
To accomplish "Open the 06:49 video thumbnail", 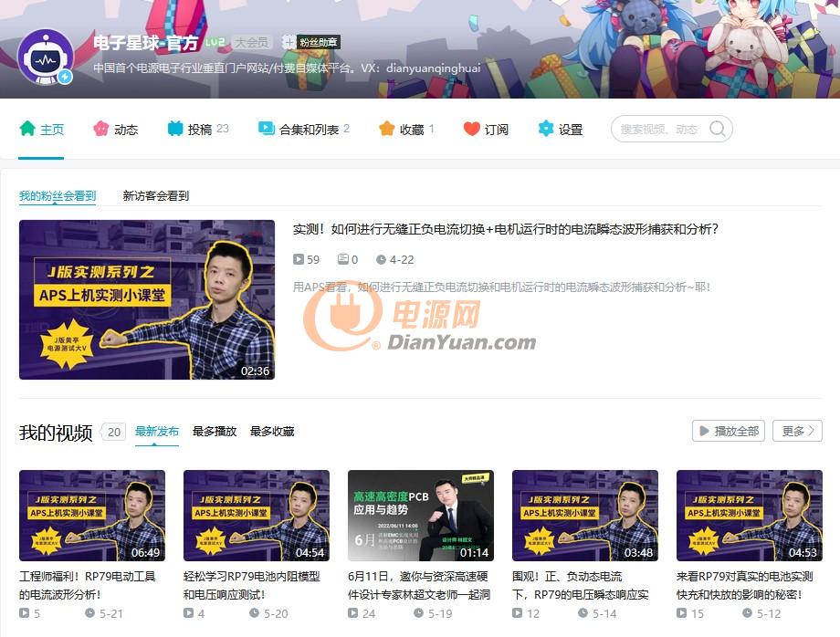I will click(92, 516).
